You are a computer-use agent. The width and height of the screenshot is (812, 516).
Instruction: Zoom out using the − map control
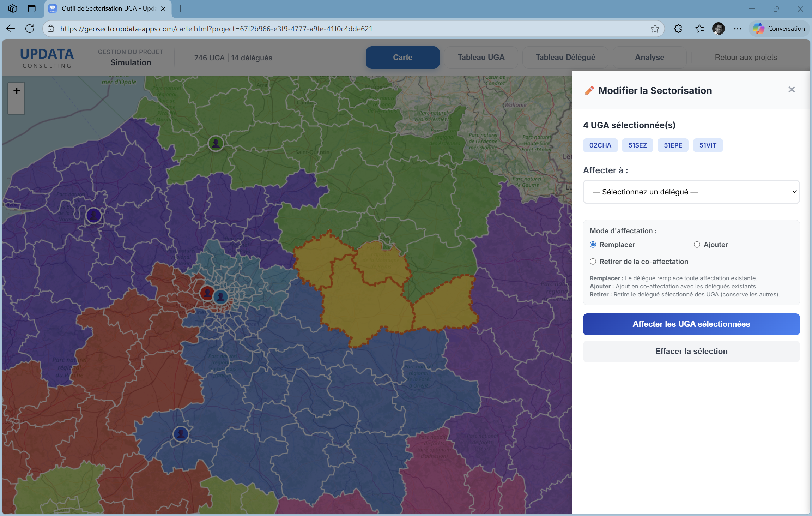[16, 107]
